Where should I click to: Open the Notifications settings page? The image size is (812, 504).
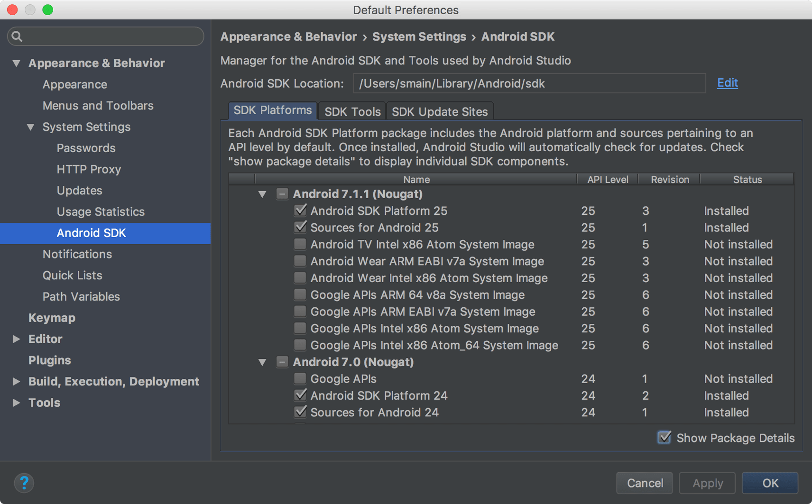pos(77,254)
